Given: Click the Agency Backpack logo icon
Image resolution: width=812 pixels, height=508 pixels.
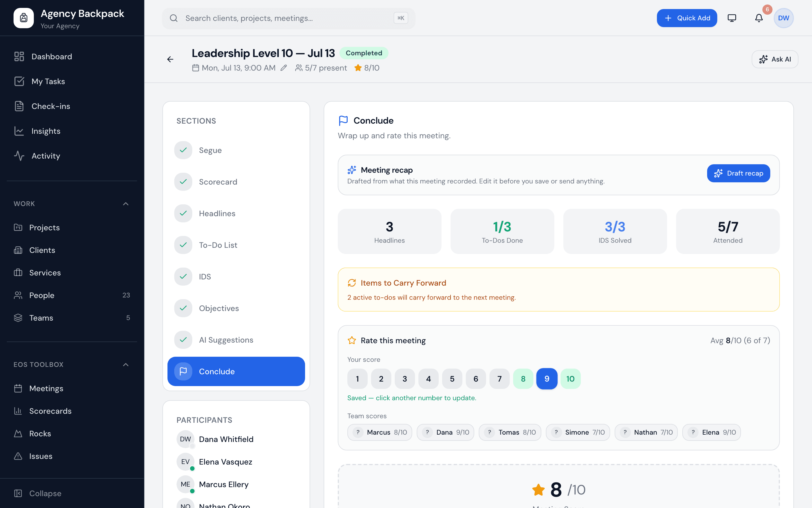Looking at the screenshot, I should (x=23, y=18).
